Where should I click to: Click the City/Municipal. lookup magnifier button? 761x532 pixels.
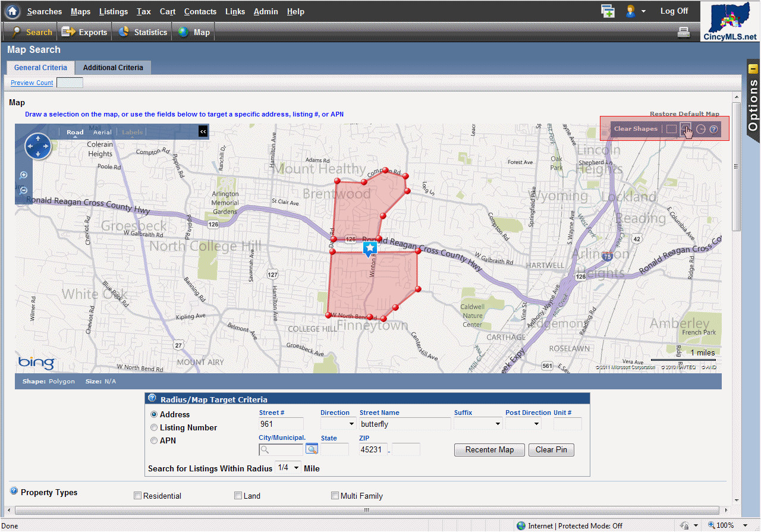[312, 449]
